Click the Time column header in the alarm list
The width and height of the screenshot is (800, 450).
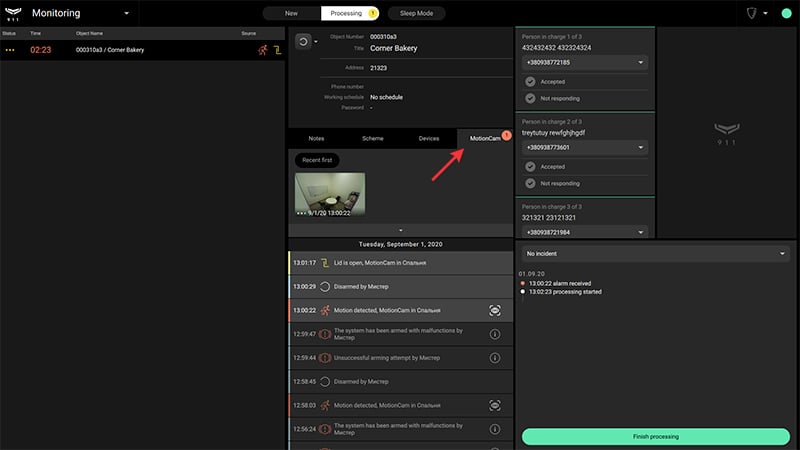[35, 33]
